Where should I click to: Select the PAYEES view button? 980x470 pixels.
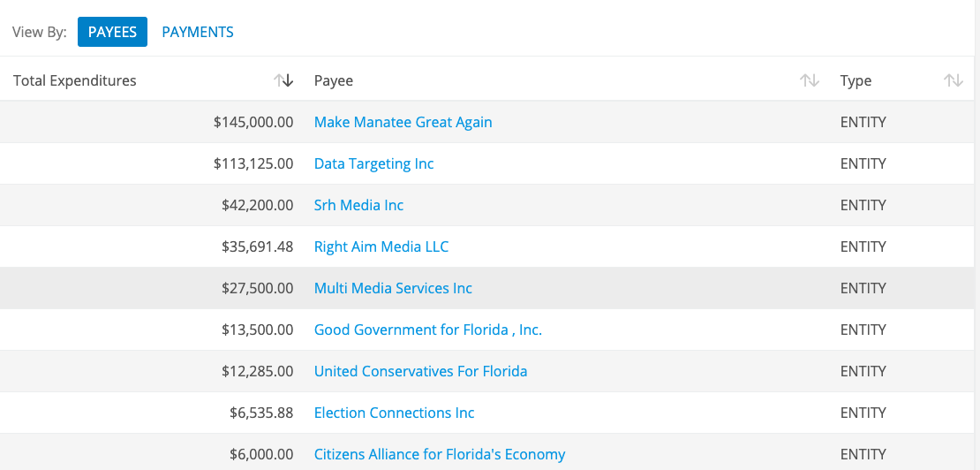(112, 32)
